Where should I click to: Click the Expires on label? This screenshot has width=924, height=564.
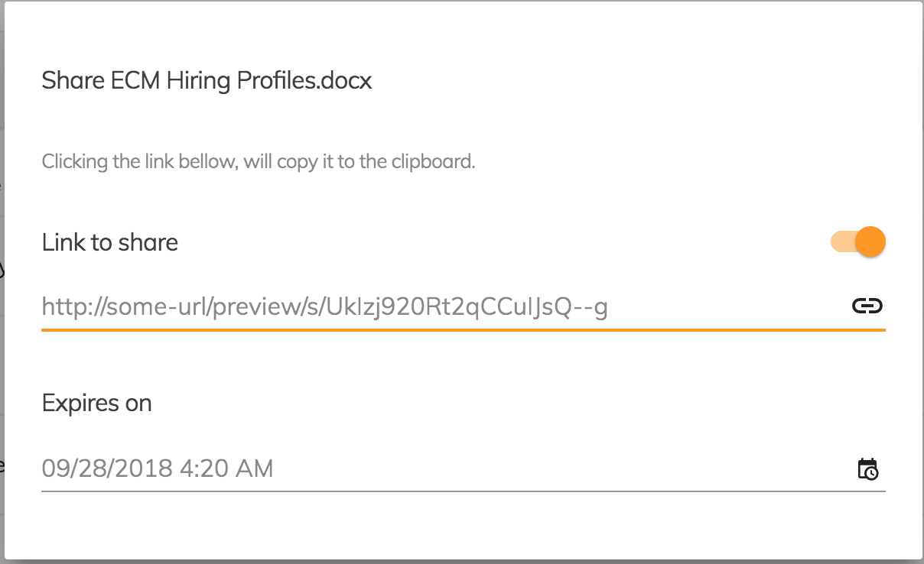(96, 403)
